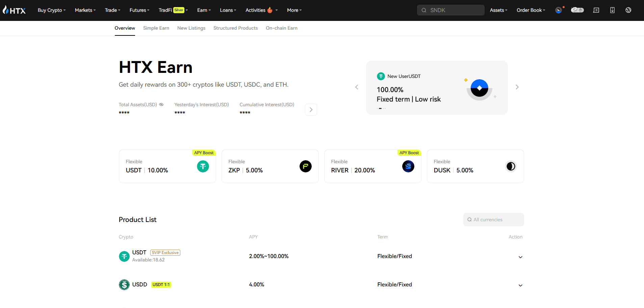Open the Trade dropdown menu
Viewport: 644px width, 308px height.
[112, 10]
